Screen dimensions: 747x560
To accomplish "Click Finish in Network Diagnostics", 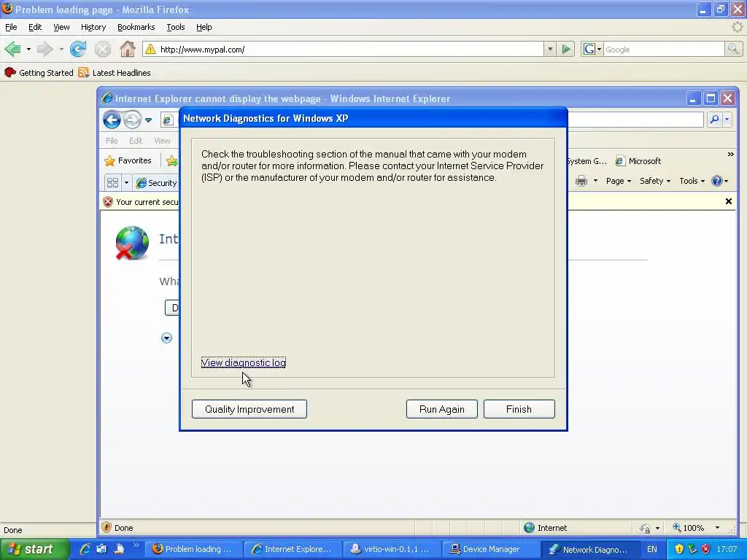I will pyautogui.click(x=519, y=409).
